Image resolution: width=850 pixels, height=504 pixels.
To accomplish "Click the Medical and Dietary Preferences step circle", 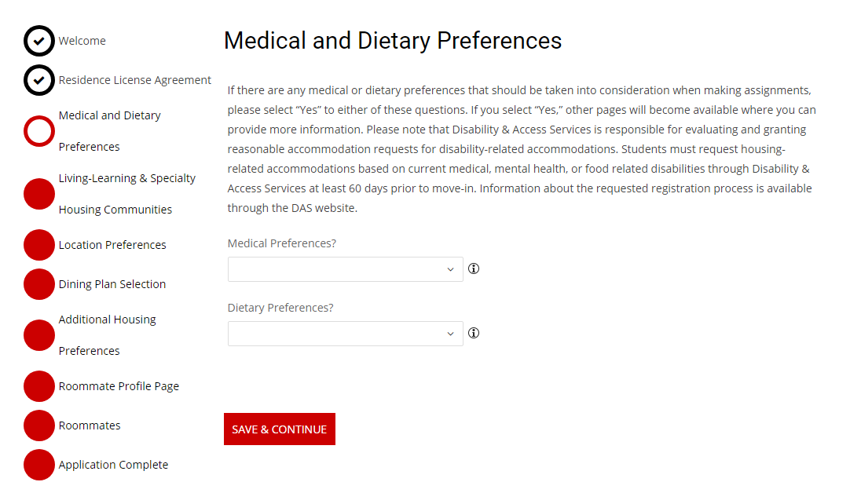I will coord(39,131).
